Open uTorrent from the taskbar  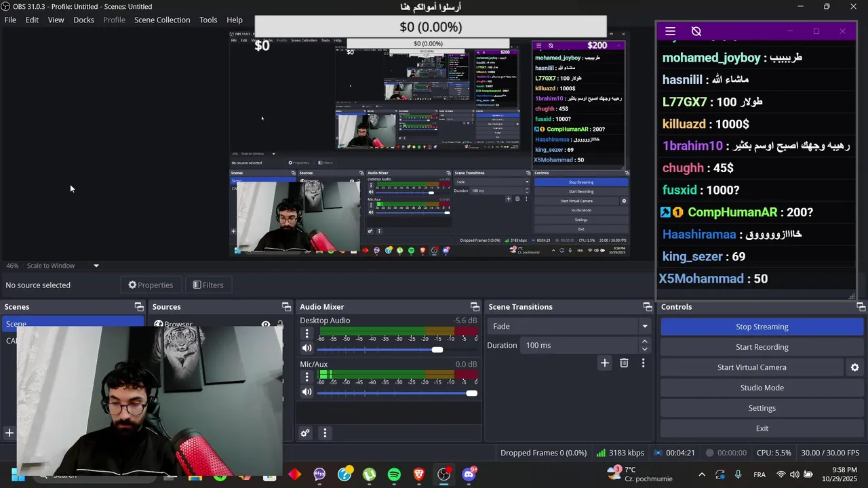pyautogui.click(x=369, y=474)
